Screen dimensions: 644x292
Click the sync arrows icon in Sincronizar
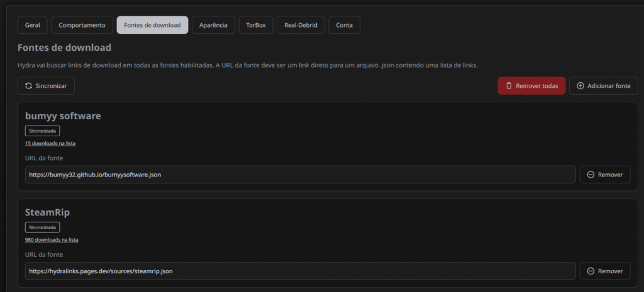coord(28,85)
